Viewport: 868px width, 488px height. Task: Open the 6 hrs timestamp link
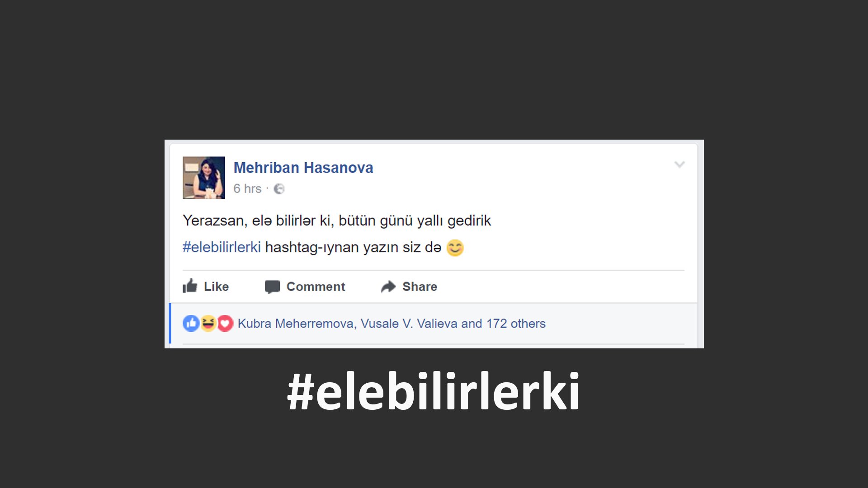point(247,188)
